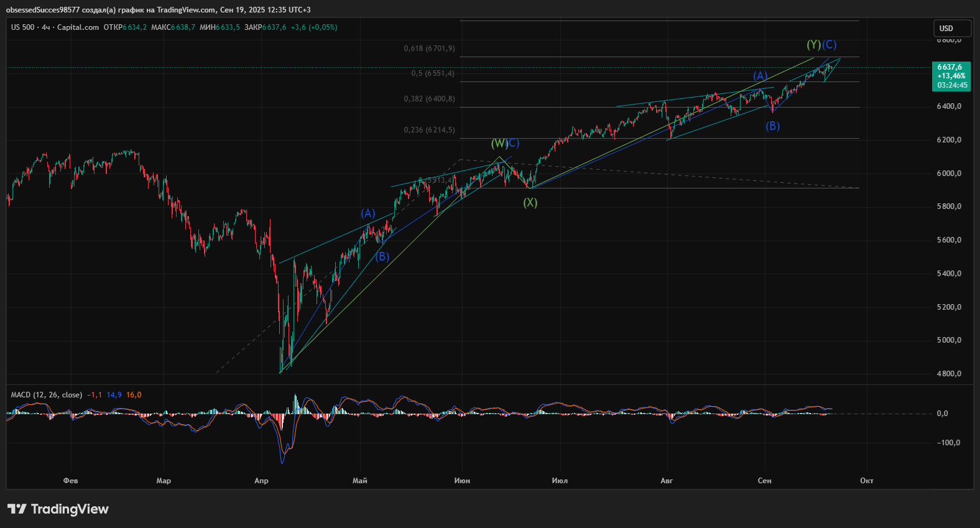This screenshot has height=528, width=980.
Task: Select the green (Y) wave label
Action: (x=814, y=45)
